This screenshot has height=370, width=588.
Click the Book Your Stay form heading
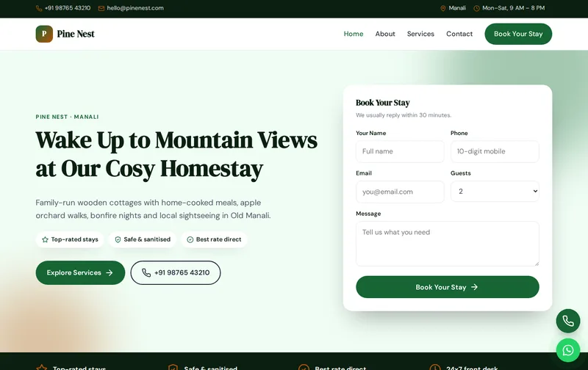(x=382, y=103)
